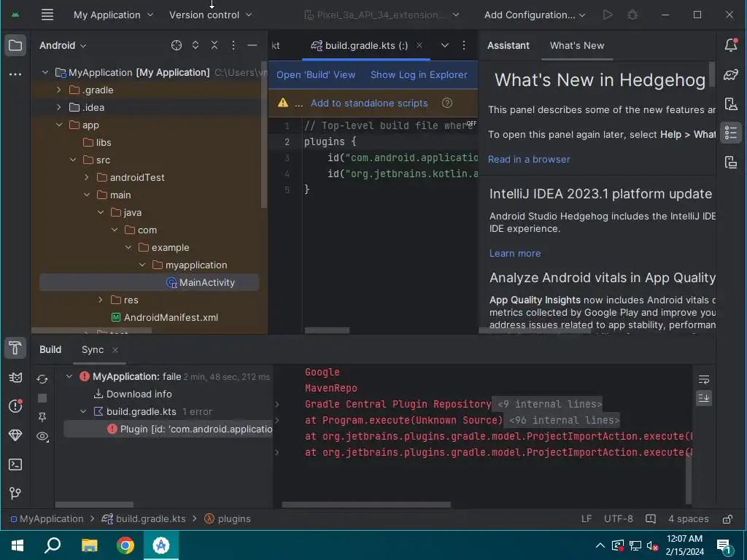747x560 pixels.
Task: Click the 4 spaces indent setting
Action: coord(688,519)
